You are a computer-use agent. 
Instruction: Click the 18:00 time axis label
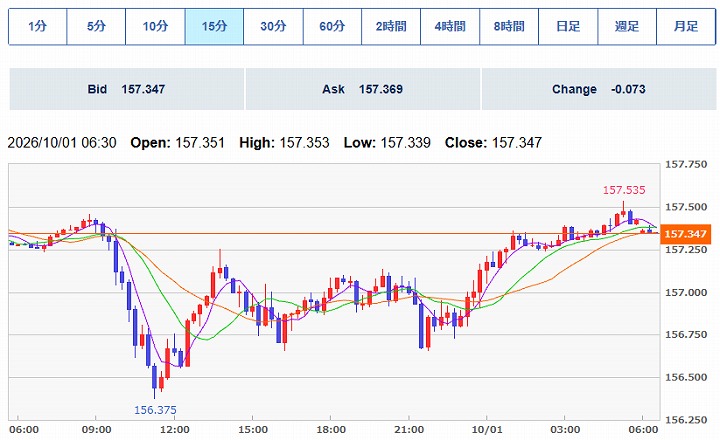point(331,430)
